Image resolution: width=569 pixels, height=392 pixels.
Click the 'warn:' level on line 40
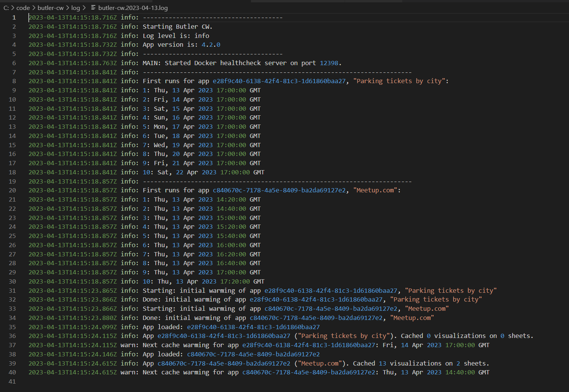pyautogui.click(x=130, y=372)
